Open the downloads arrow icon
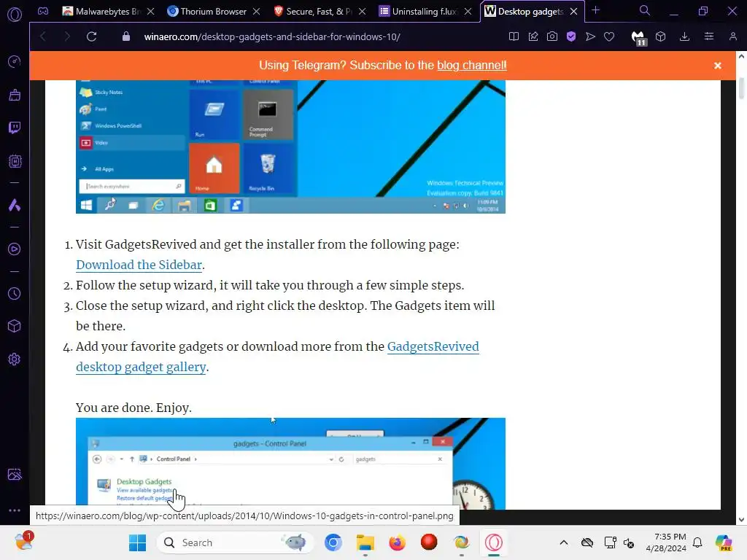 click(684, 36)
